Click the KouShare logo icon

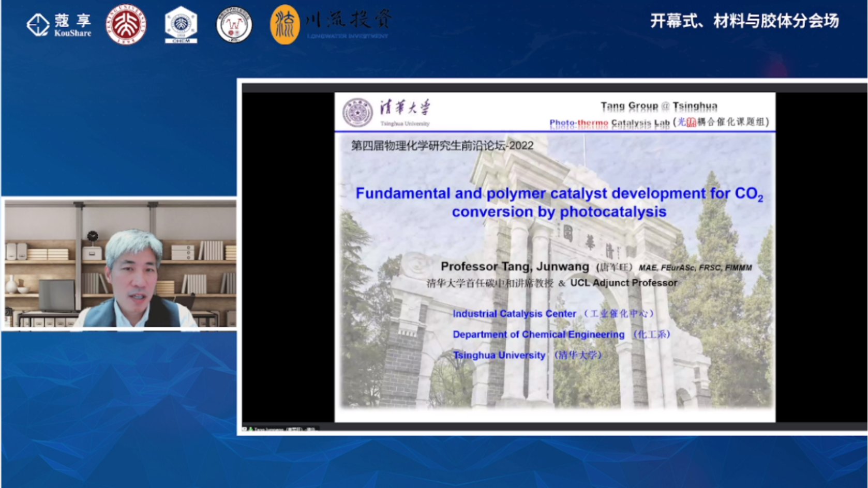point(38,24)
